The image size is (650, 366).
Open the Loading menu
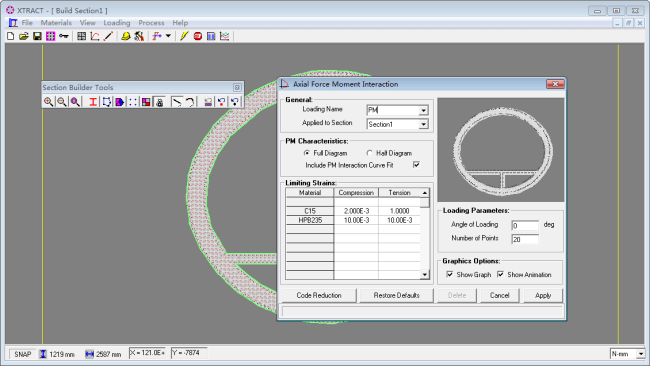pos(117,23)
